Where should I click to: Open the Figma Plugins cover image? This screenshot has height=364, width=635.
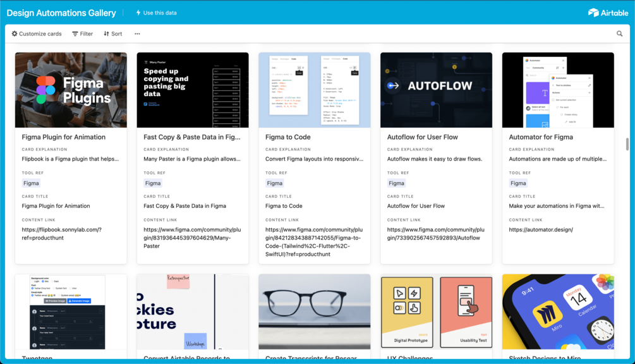71,90
